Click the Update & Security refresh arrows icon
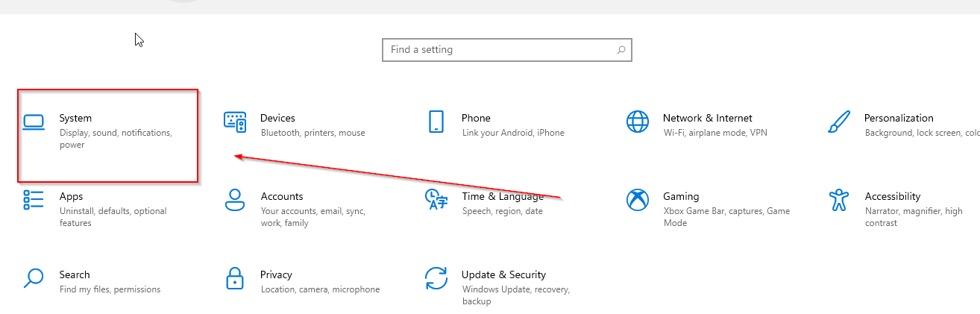Screen dimensions: 980x314 [436, 278]
